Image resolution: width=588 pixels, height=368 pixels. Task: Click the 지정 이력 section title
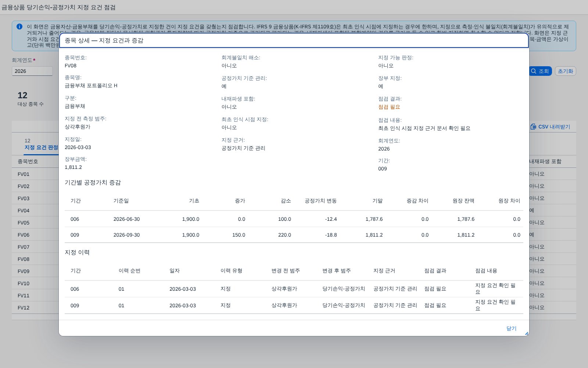click(x=77, y=252)
